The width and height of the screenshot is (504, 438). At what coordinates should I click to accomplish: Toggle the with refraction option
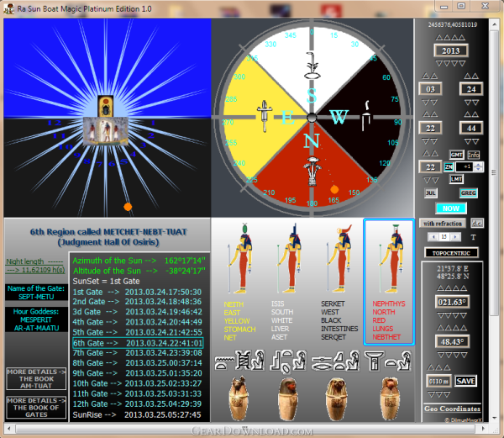pyautogui.click(x=443, y=223)
